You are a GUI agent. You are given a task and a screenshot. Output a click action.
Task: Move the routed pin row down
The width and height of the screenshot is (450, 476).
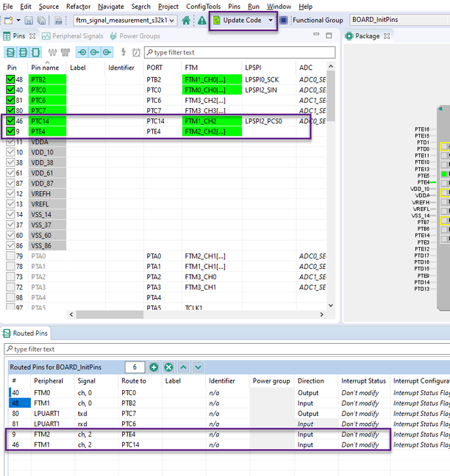198,367
